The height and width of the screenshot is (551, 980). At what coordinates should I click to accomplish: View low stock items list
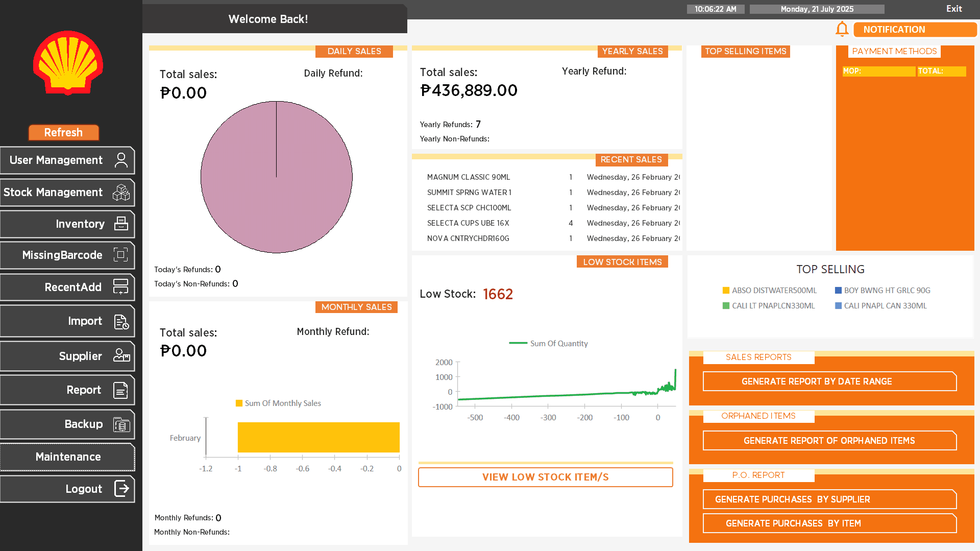(x=545, y=477)
